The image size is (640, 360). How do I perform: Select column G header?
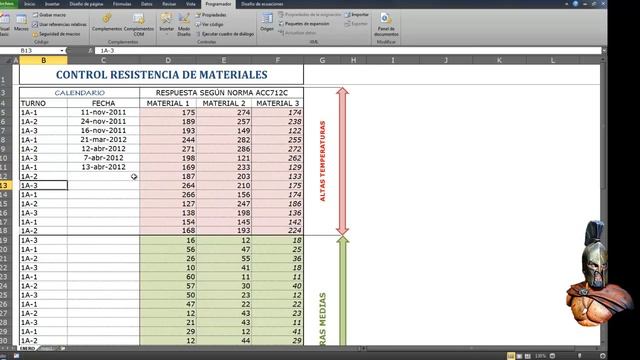tap(322, 60)
